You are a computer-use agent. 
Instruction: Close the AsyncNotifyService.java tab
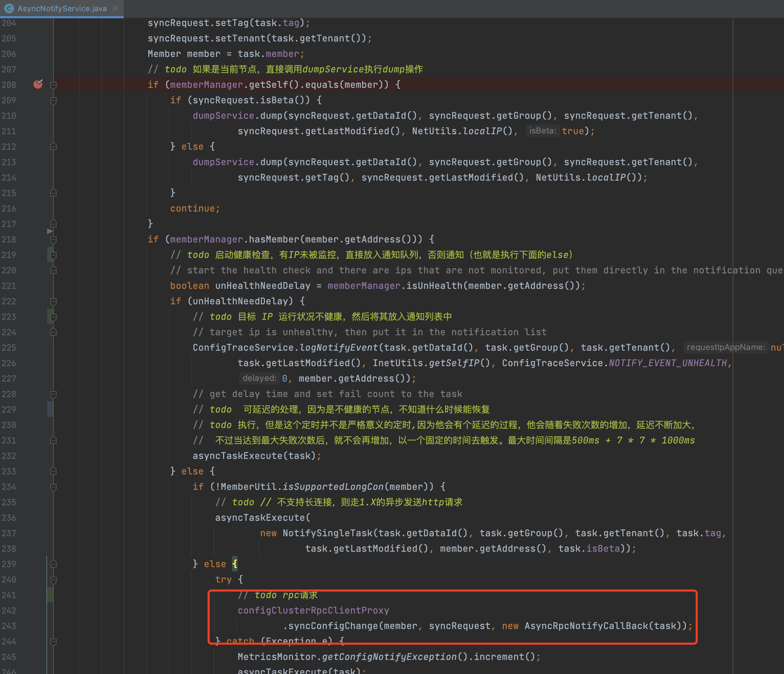115,8
